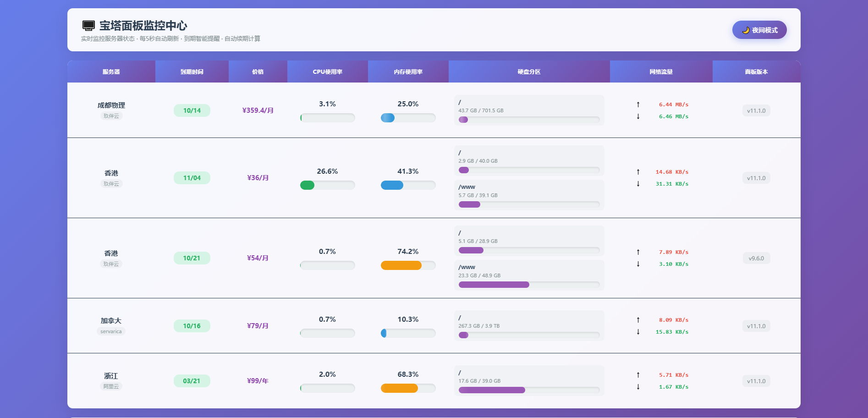Click the 23.3 GB /www disk bar

coord(494,285)
